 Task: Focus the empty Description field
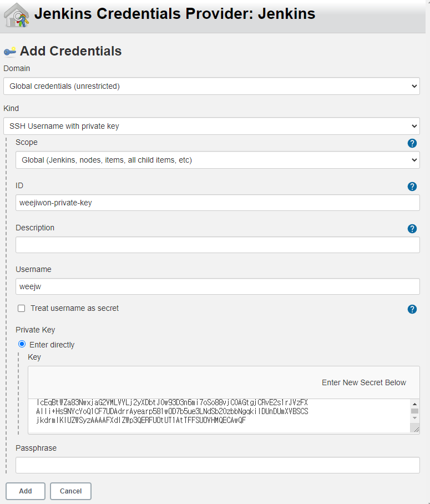point(217,245)
